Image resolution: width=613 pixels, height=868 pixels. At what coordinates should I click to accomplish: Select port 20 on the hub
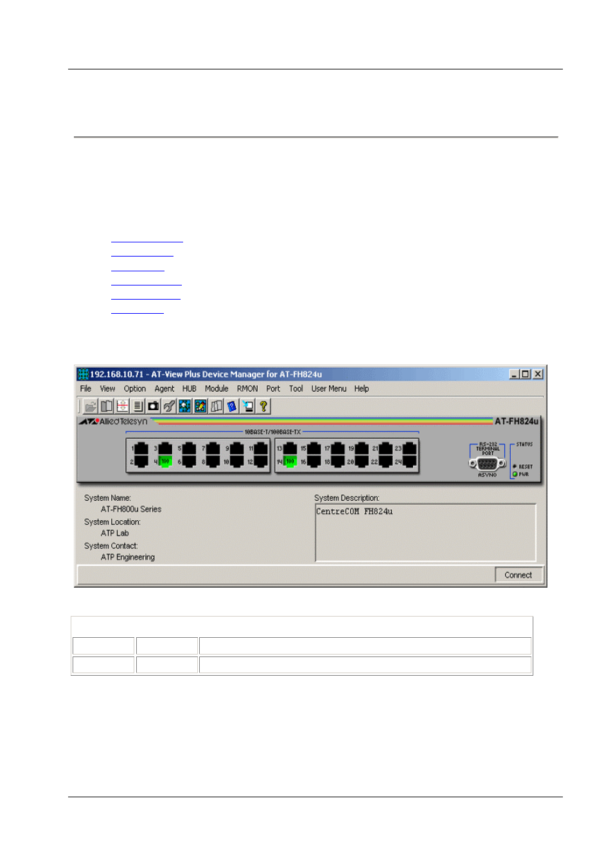361,461
